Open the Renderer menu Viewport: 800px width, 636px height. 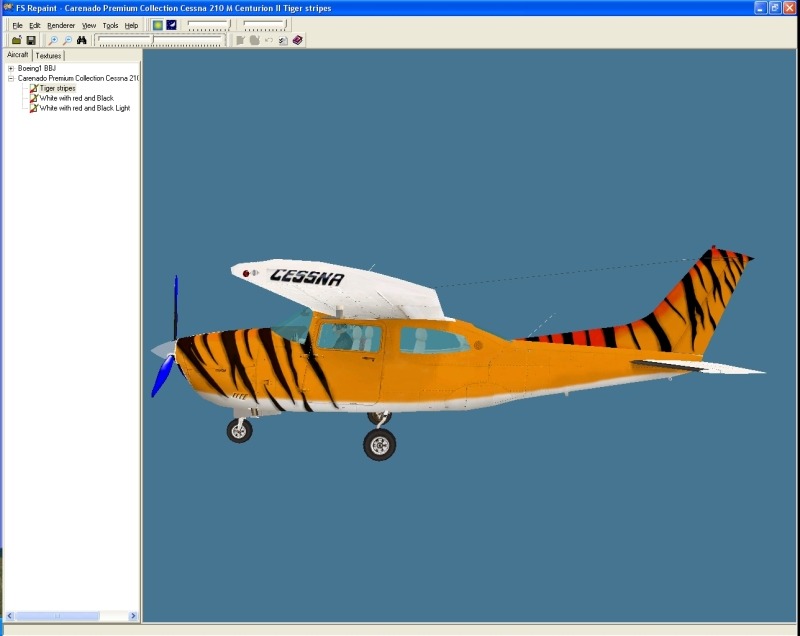[x=61, y=26]
